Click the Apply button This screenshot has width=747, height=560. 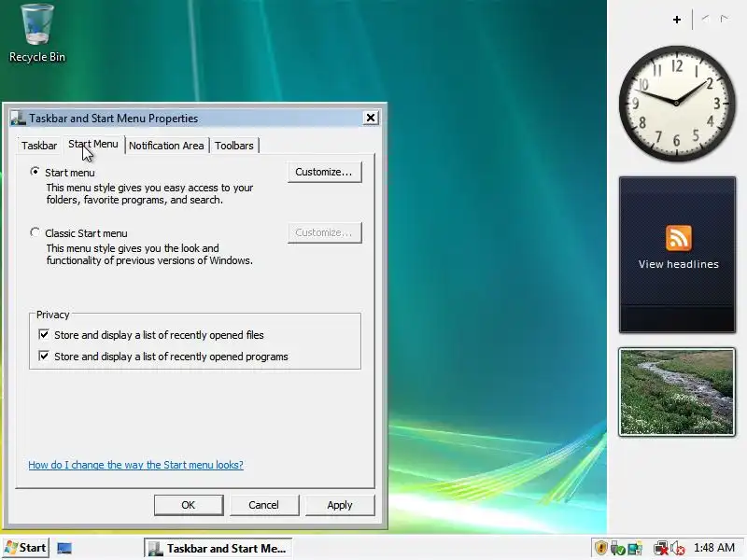(x=340, y=505)
